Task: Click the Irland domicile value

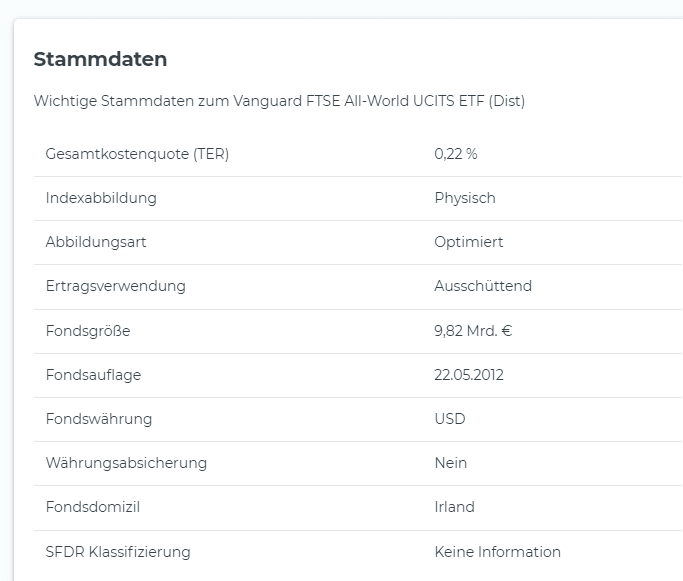Action: click(455, 507)
